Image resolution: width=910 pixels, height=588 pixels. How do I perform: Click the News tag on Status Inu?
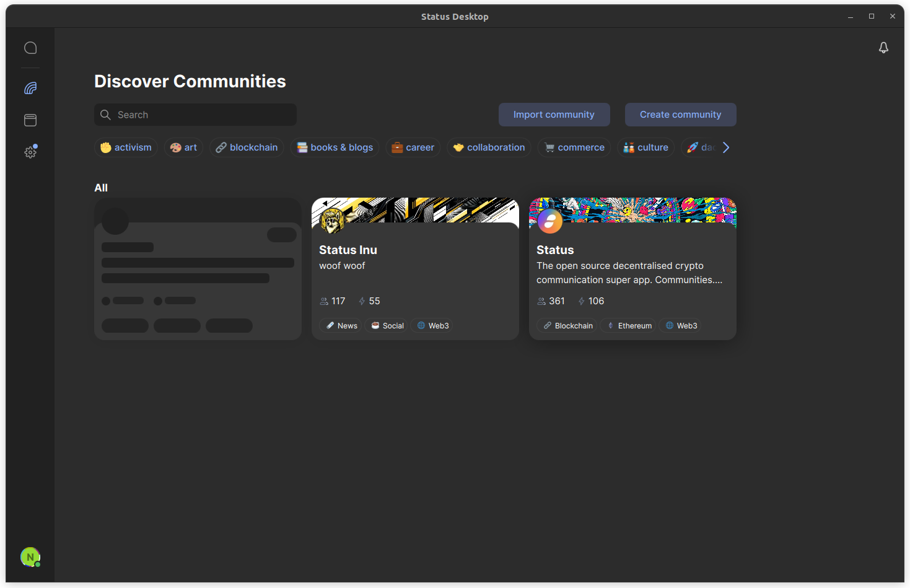click(x=342, y=325)
